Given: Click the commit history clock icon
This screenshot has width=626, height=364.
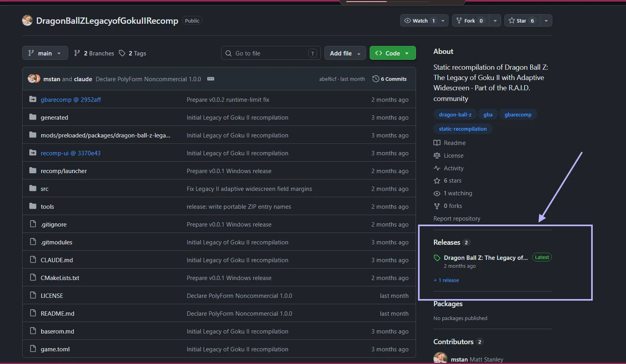Looking at the screenshot, I should (x=376, y=79).
